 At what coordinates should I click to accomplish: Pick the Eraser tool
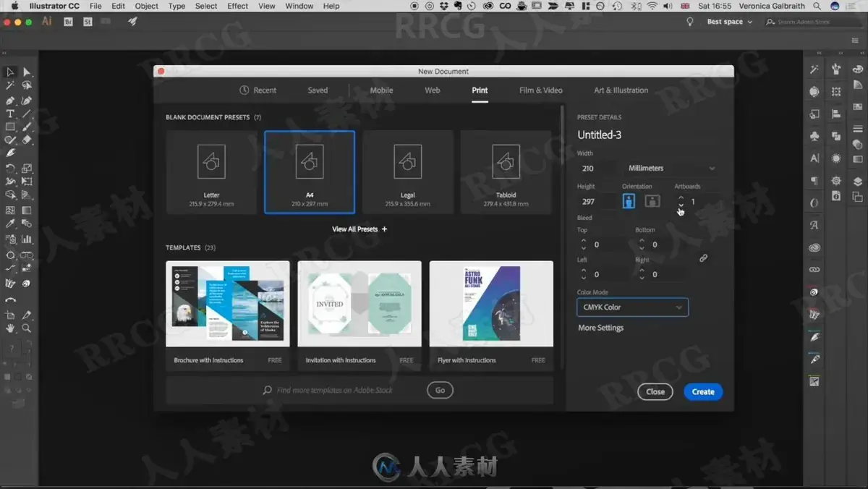click(x=27, y=140)
